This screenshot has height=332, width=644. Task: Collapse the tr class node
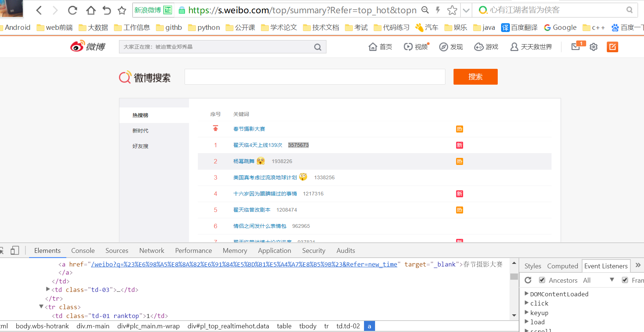click(41, 307)
